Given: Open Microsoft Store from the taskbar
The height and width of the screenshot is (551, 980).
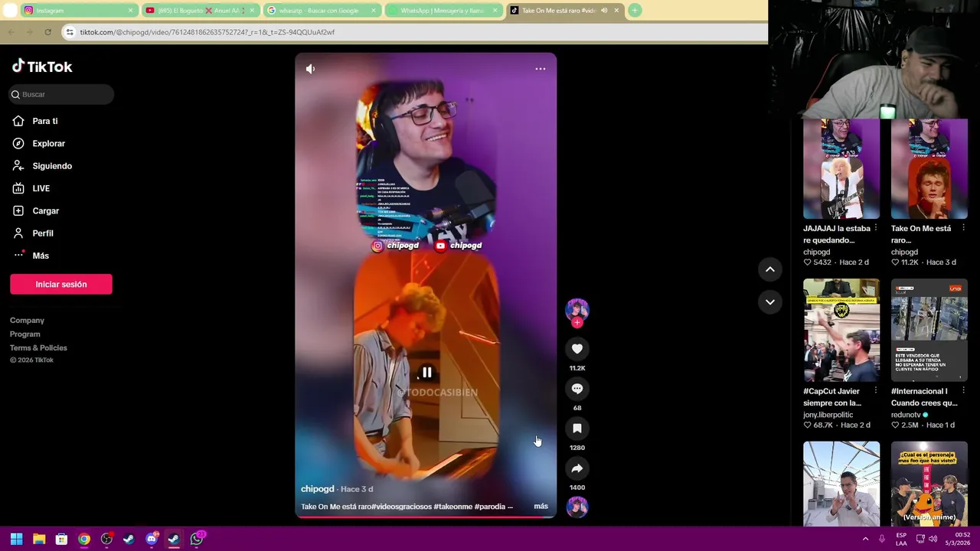Looking at the screenshot, I should coord(61,539).
